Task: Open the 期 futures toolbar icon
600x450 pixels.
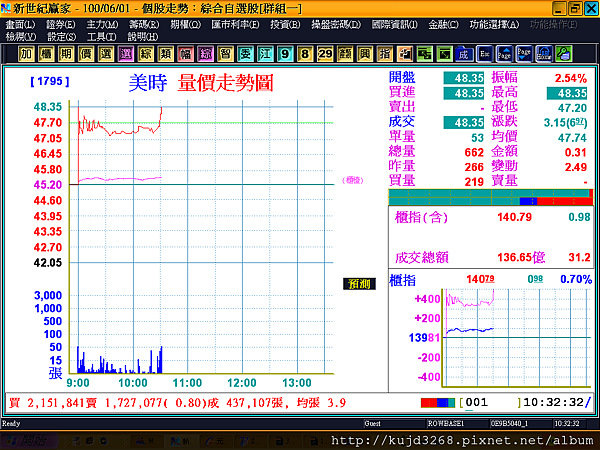Action: [66, 54]
